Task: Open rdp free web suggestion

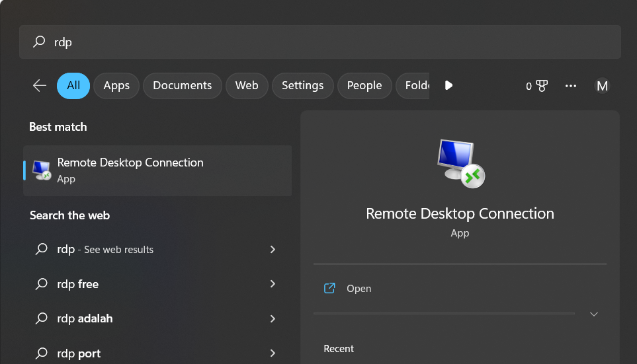Action: [157, 283]
